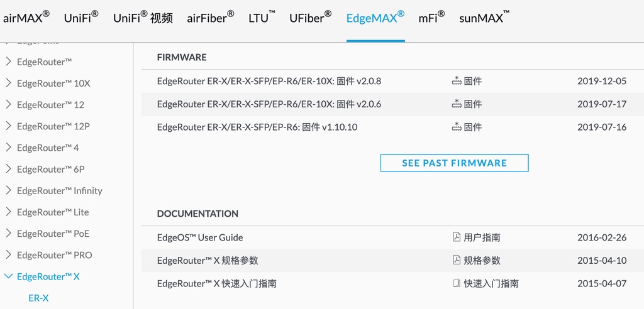Open the EdgeOS User Guide link
This screenshot has height=309, width=644.
point(200,237)
